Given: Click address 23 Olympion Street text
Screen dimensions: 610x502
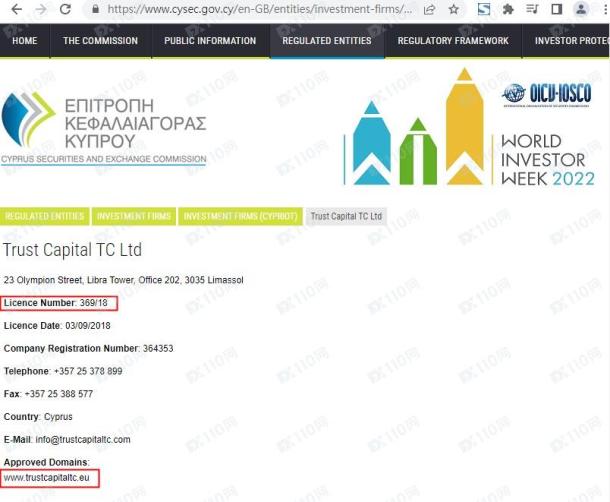Looking at the screenshot, I should [124, 280].
